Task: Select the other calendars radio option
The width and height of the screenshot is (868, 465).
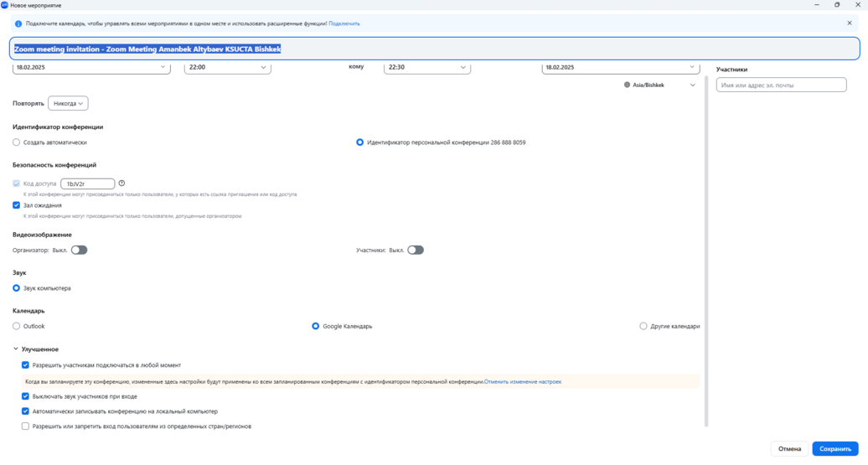Action: pyautogui.click(x=643, y=326)
